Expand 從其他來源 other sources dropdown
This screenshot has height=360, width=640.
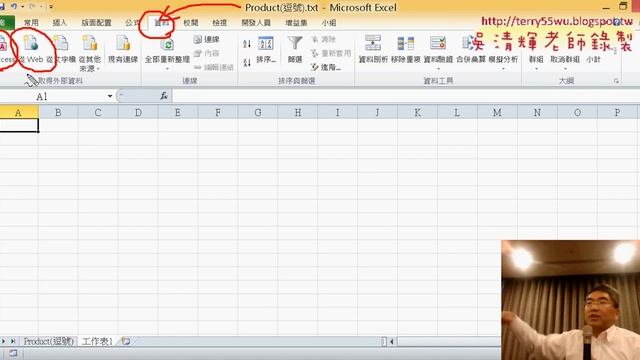pyautogui.click(x=98, y=69)
